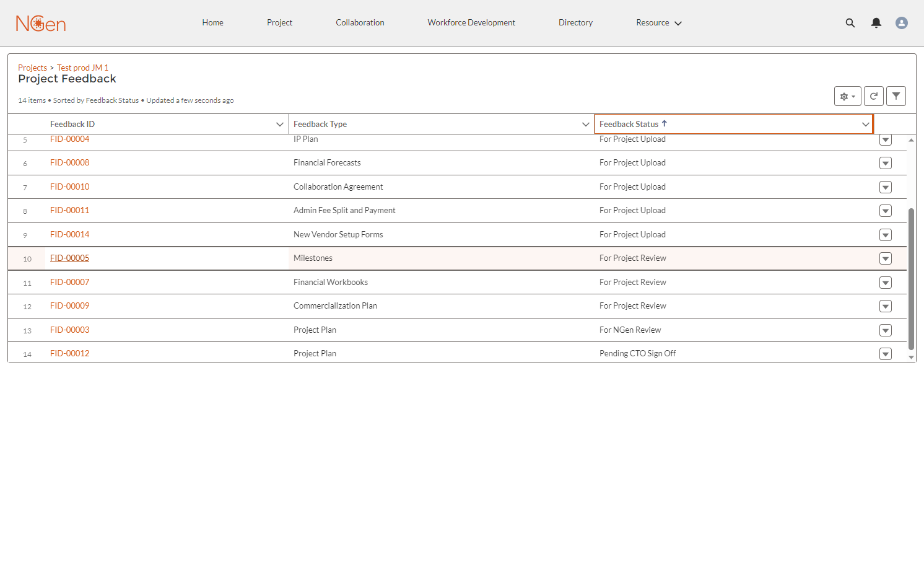Open row actions for FID-00008
The image size is (924, 580).
pos(886,163)
